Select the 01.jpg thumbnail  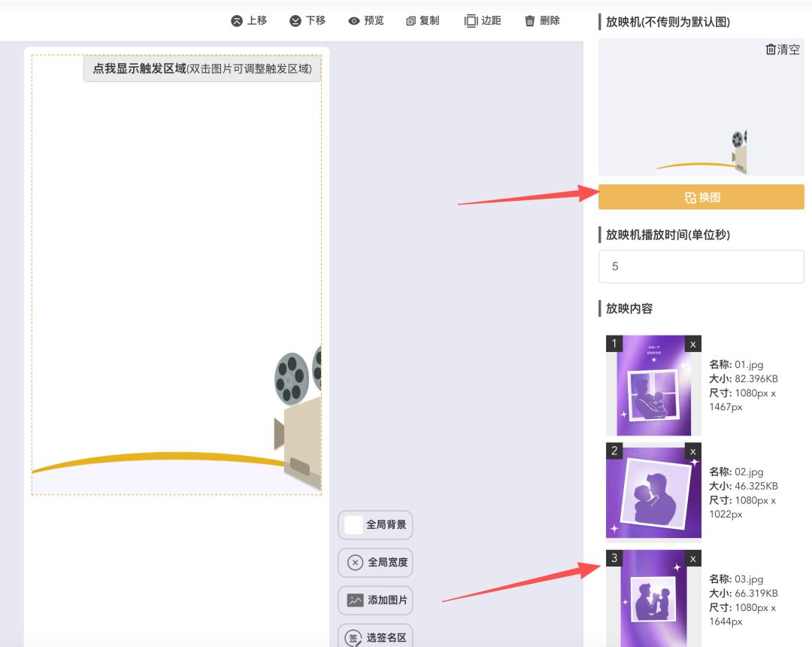(653, 385)
